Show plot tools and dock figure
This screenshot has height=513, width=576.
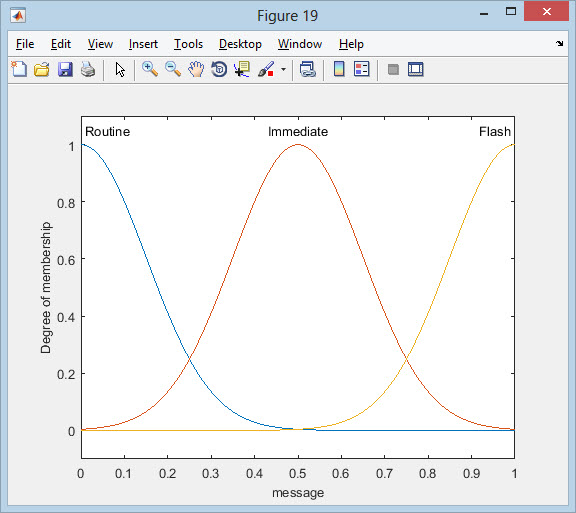coord(415,69)
